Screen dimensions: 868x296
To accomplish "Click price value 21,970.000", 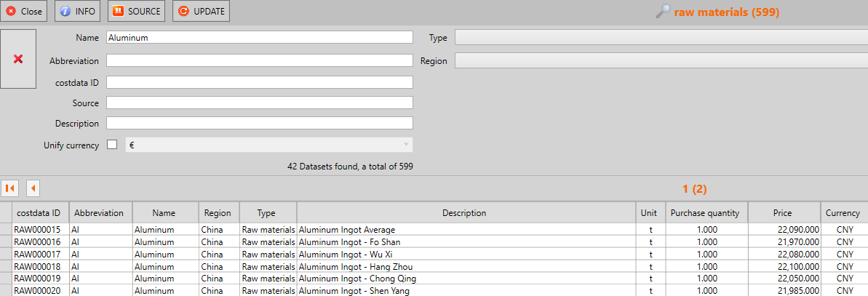I will tap(799, 241).
